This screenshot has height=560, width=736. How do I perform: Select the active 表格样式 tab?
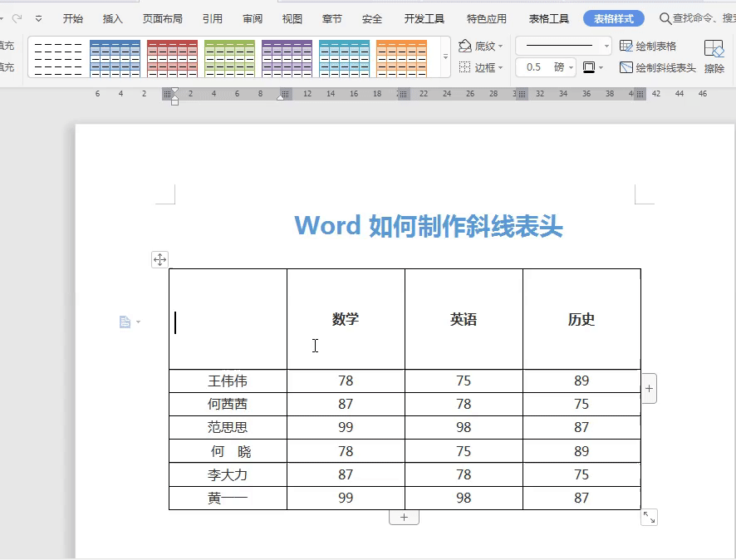[x=614, y=19]
